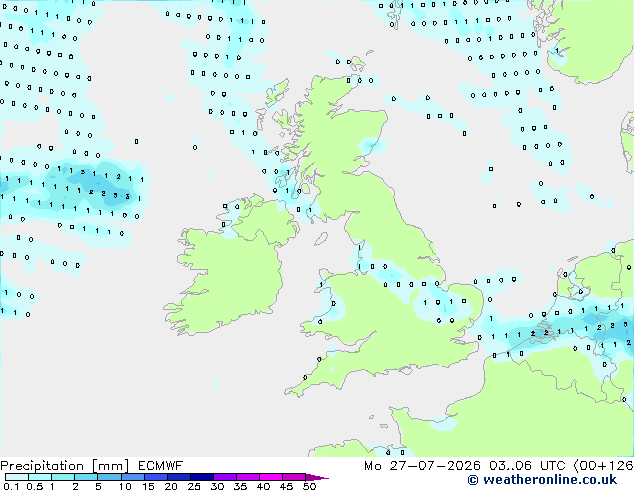634x490 pixels.
Task: Click the above-50 mm legend arrow tip
Action: point(317,477)
